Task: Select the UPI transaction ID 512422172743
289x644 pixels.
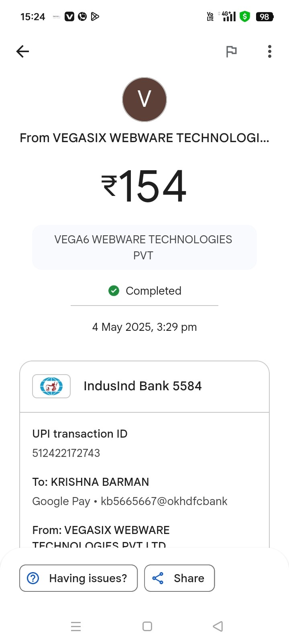Action: click(x=66, y=453)
